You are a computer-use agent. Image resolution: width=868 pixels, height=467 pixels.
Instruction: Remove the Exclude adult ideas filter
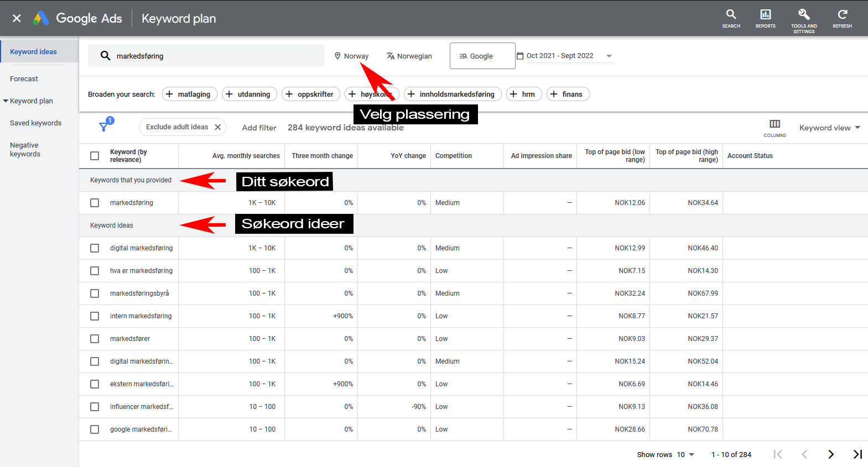[218, 127]
